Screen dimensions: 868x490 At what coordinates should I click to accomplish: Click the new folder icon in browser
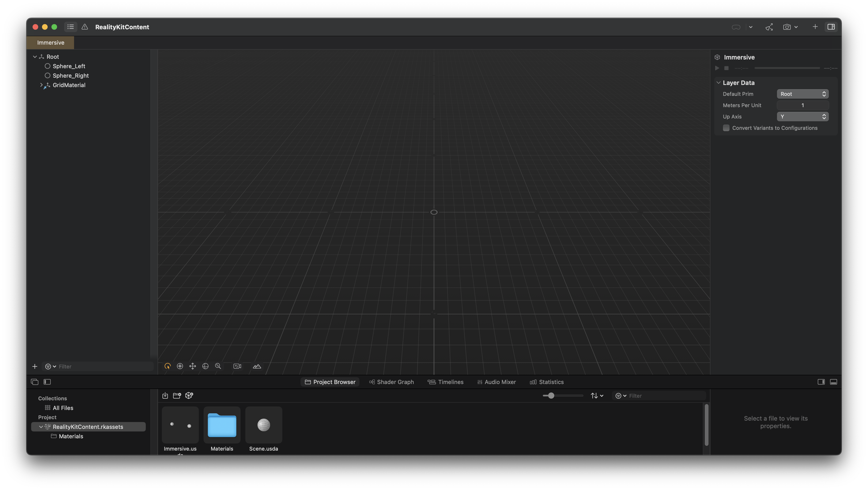177,396
